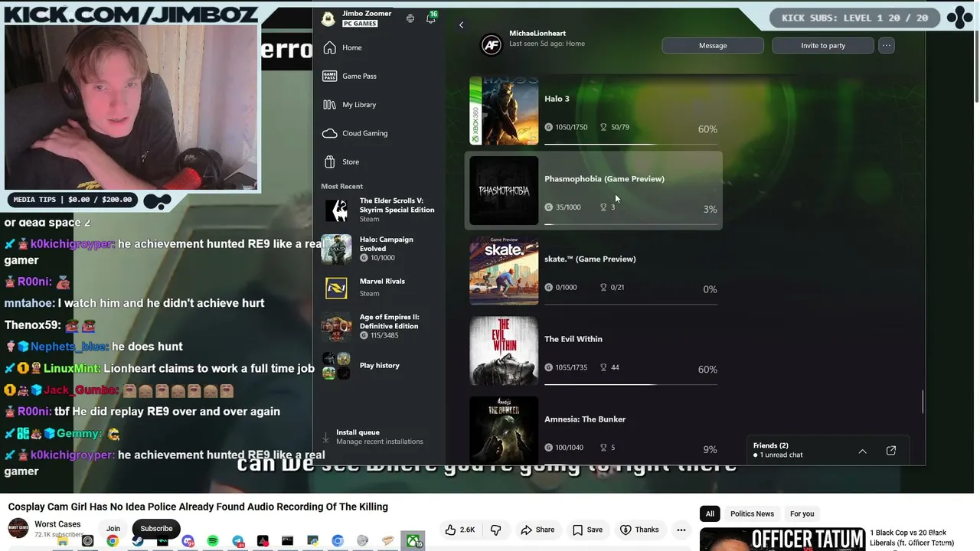Click the Marvel Rivals game thumbnail

tap(336, 287)
